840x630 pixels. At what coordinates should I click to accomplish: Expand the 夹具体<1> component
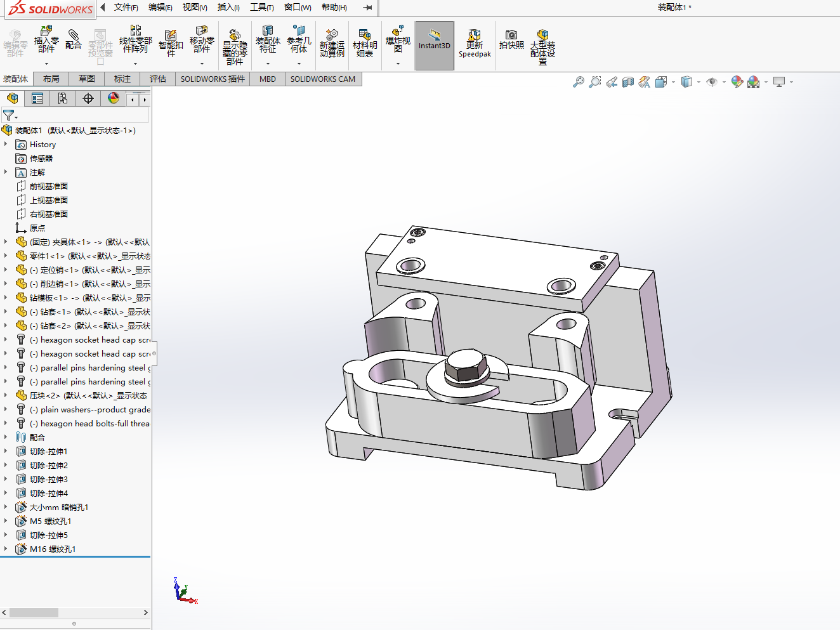pos(6,242)
